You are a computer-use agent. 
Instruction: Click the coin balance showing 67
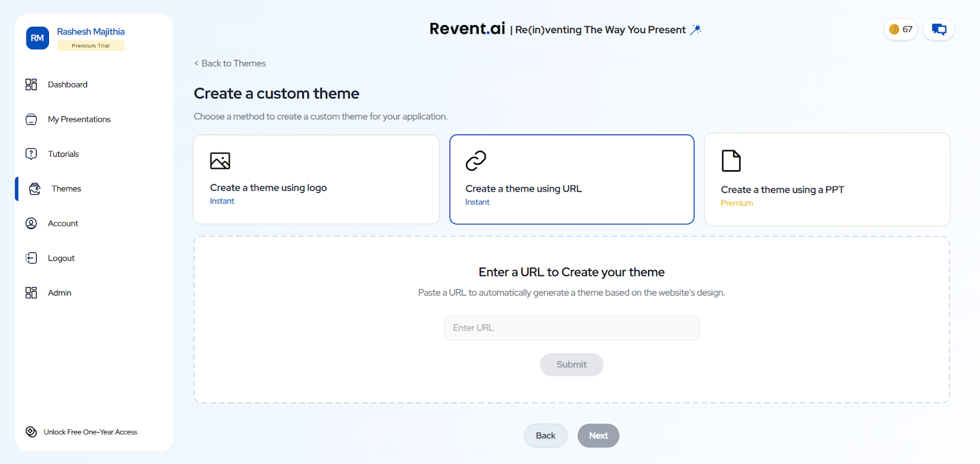click(900, 29)
